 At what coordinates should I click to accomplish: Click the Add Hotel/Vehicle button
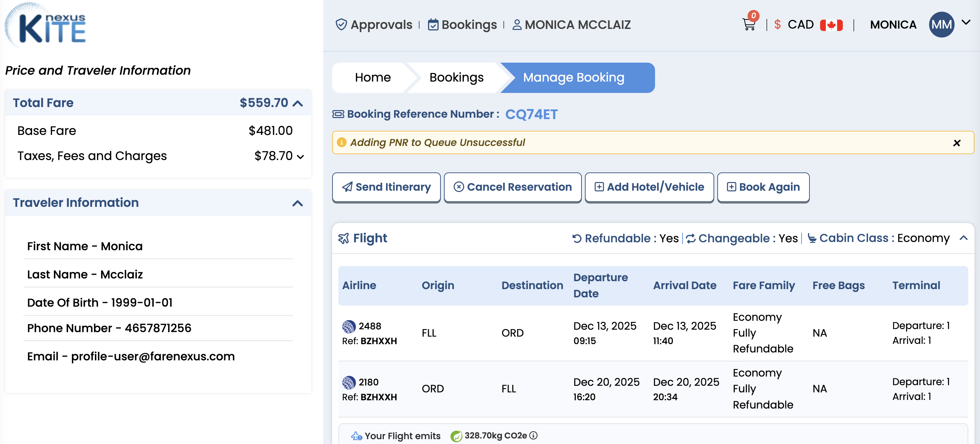pos(649,187)
